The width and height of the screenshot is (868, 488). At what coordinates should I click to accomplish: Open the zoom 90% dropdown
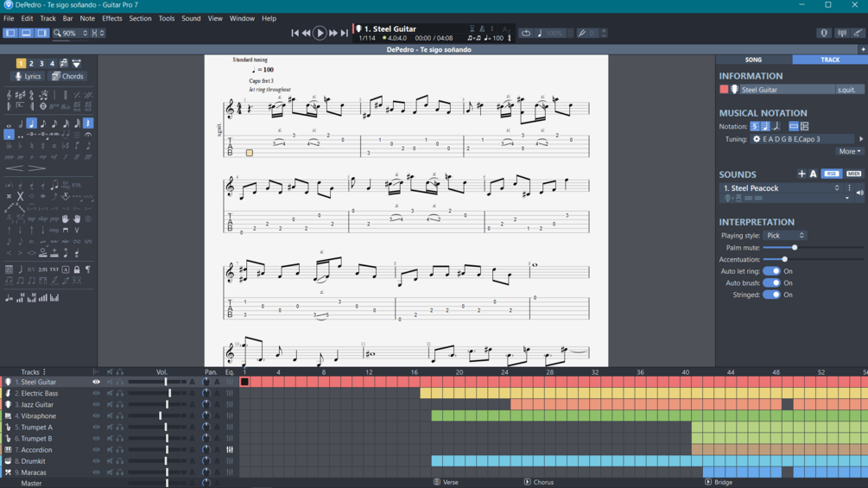point(71,33)
